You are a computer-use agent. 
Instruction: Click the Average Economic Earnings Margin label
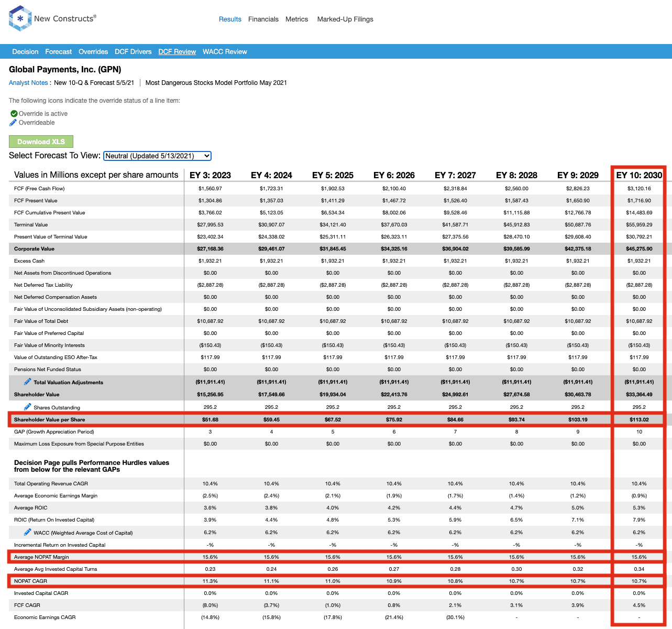56,496
